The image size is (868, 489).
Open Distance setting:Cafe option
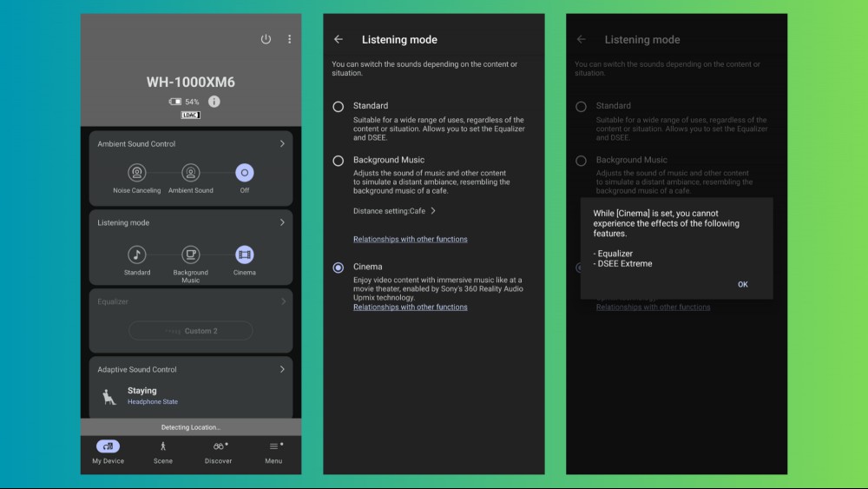(x=395, y=211)
